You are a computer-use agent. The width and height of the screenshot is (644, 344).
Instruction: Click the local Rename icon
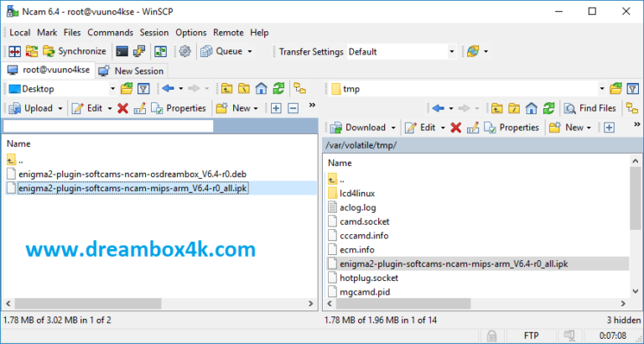coord(140,108)
